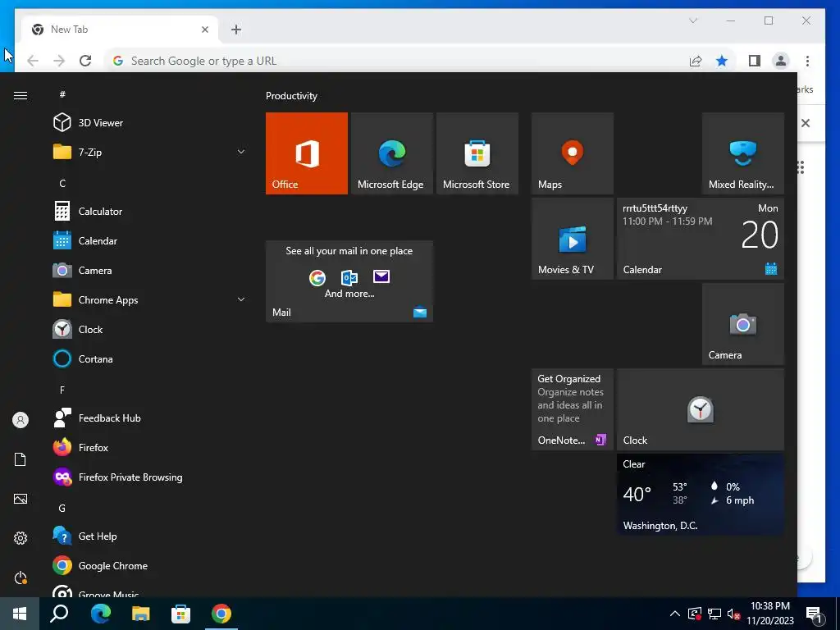Image resolution: width=840 pixels, height=630 pixels.
Task: Open the Calendar live tile
Action: click(701, 239)
